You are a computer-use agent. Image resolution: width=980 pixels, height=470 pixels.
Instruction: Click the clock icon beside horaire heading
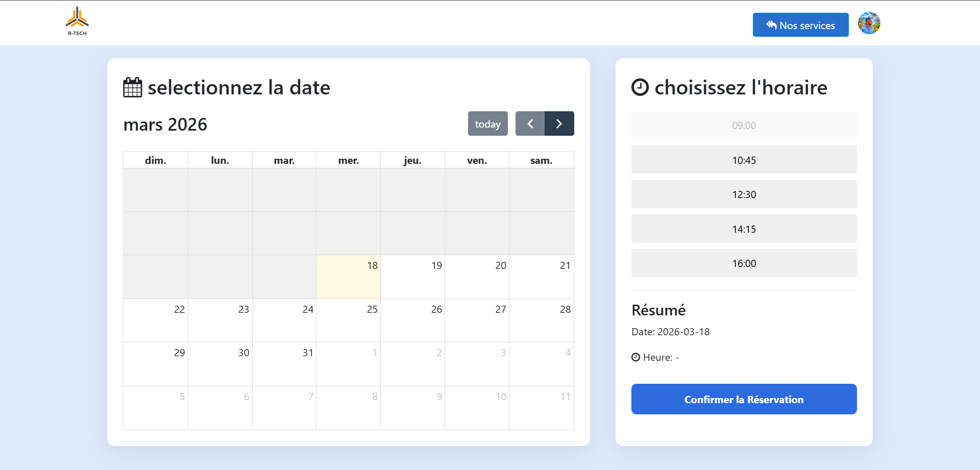pyautogui.click(x=640, y=87)
